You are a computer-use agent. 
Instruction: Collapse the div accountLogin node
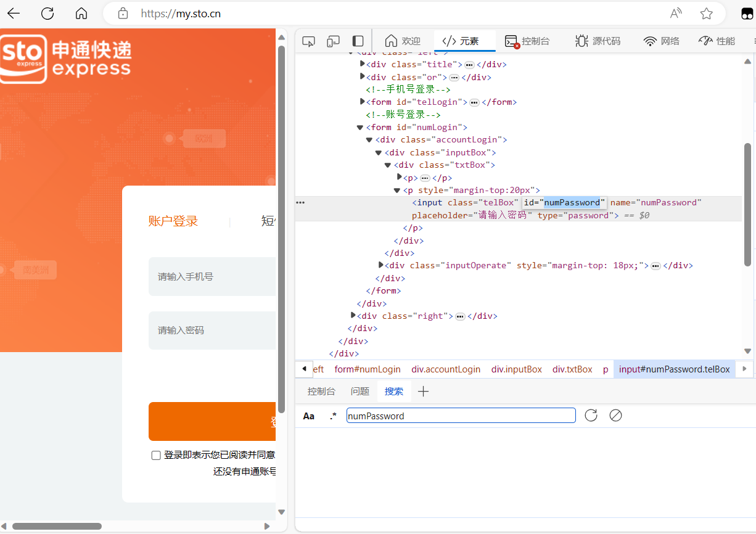(x=369, y=139)
